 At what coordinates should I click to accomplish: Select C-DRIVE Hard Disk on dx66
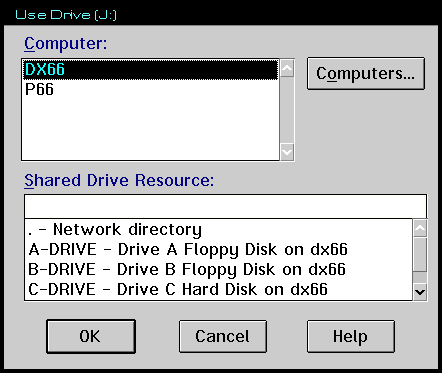(218, 289)
